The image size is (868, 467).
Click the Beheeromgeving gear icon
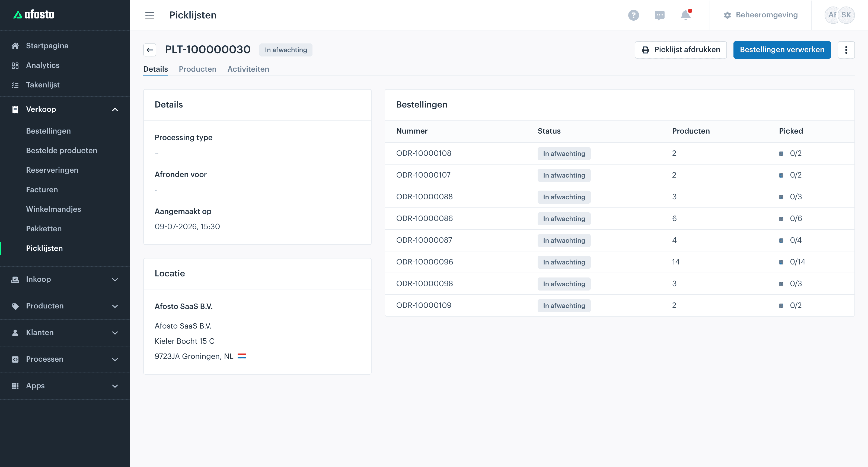click(727, 15)
